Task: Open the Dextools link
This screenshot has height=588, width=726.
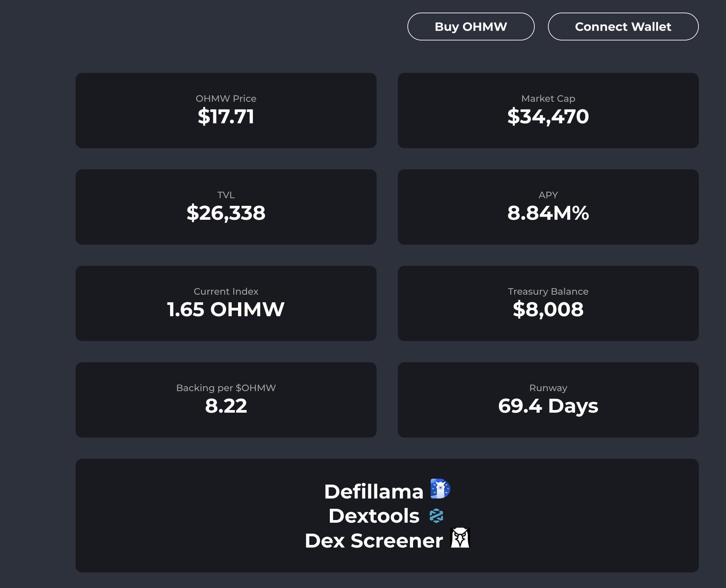Action: coord(374,516)
